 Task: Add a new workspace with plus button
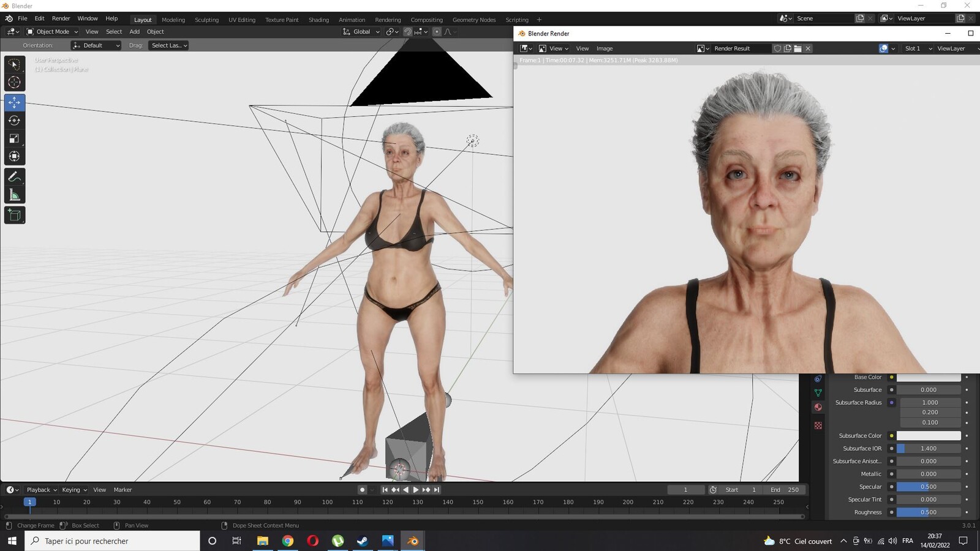pos(539,20)
